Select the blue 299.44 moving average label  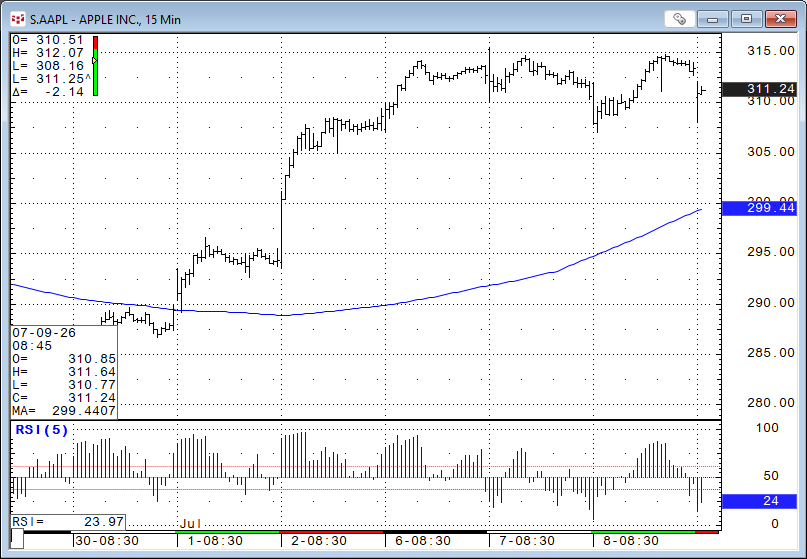tap(760, 208)
